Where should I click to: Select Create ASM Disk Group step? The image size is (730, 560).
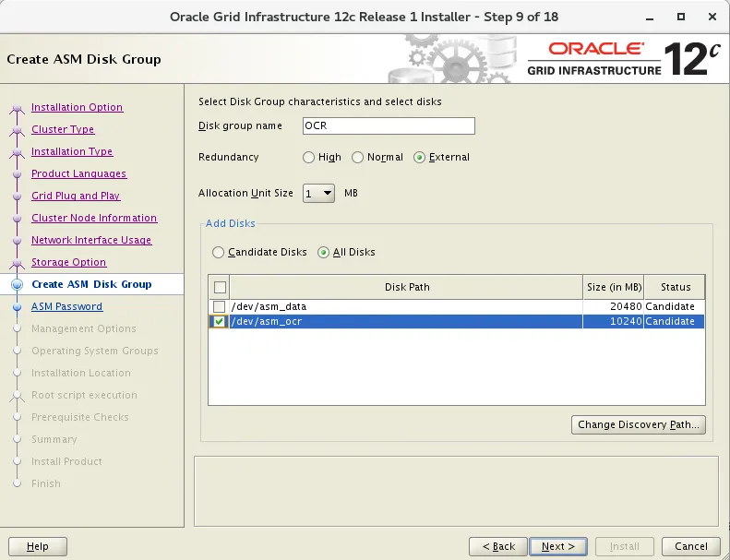91,284
